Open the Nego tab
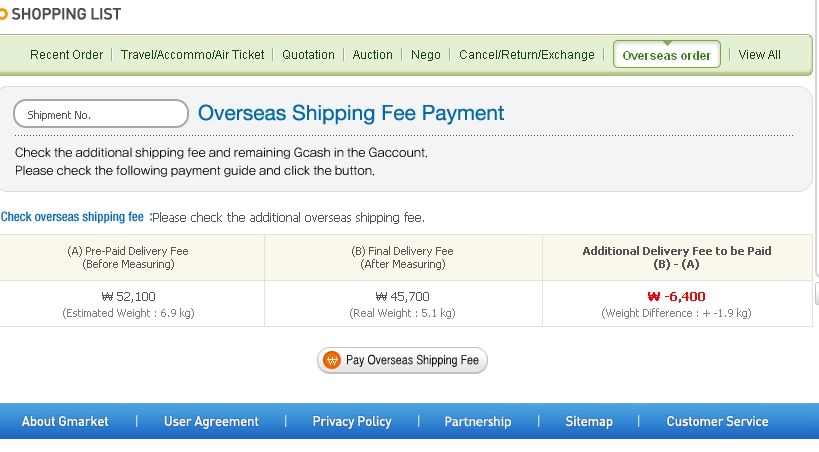Screen dimensions: 819x452 tap(426, 55)
